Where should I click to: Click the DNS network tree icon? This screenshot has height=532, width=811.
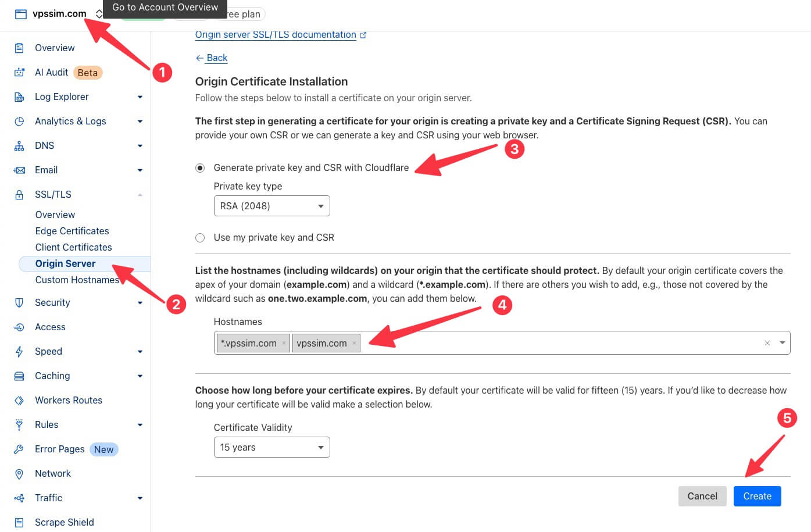pyautogui.click(x=19, y=145)
